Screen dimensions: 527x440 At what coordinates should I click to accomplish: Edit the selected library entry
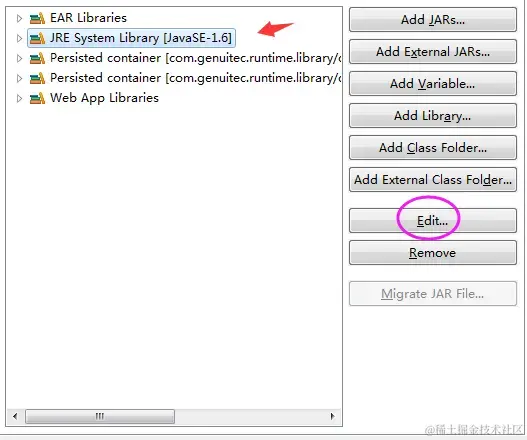coord(433,221)
